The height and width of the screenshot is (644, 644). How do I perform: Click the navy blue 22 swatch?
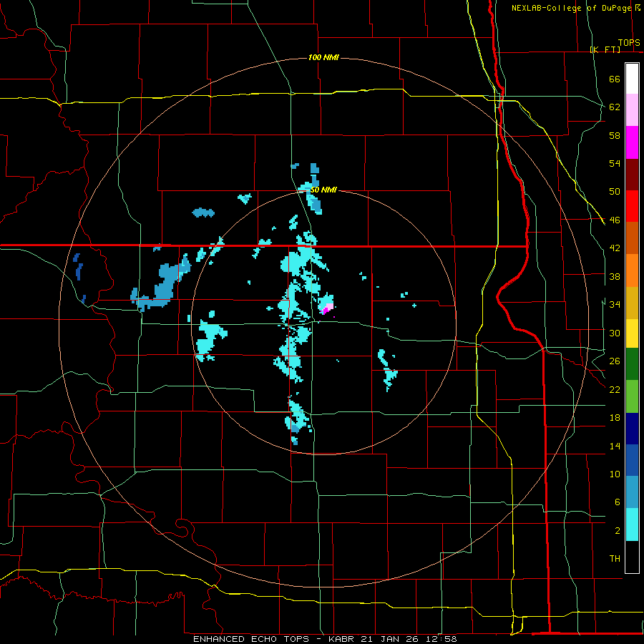coord(632,429)
